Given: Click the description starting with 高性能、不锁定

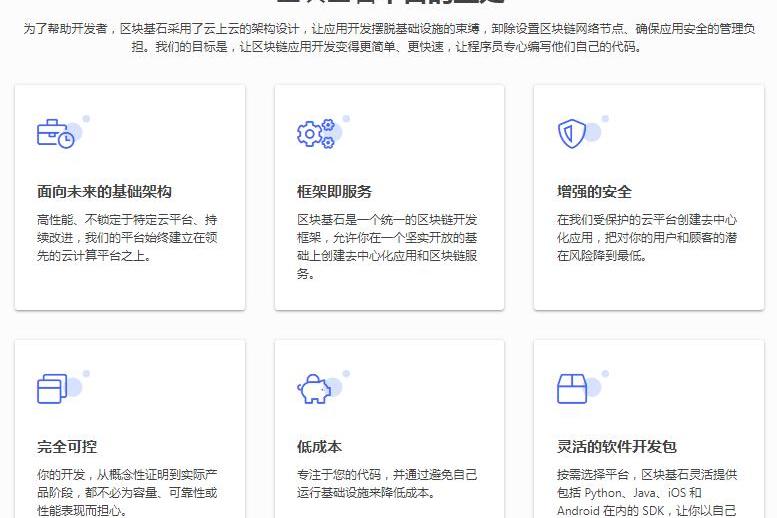Looking at the screenshot, I should [127, 237].
